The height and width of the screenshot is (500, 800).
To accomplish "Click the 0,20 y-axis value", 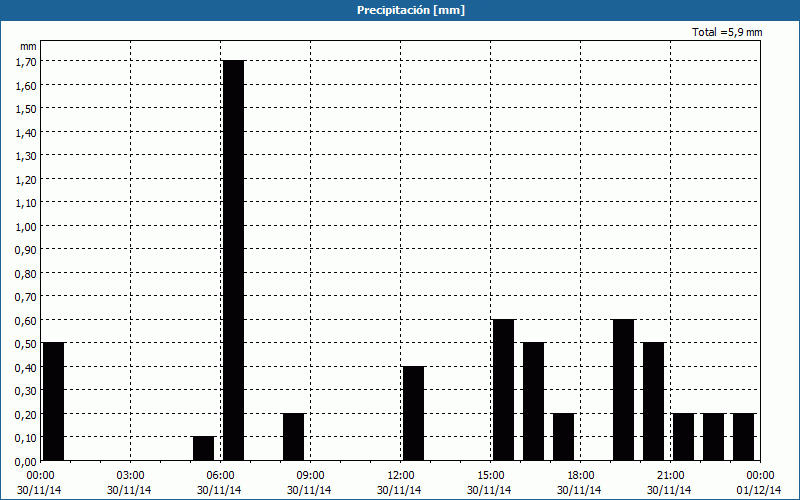I will (27, 415).
